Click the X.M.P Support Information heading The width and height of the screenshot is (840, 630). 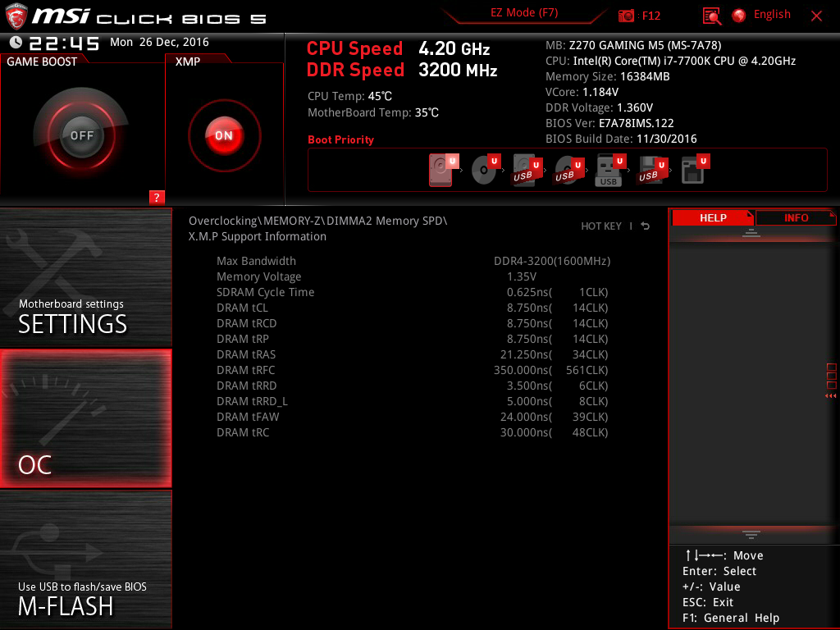click(x=257, y=236)
